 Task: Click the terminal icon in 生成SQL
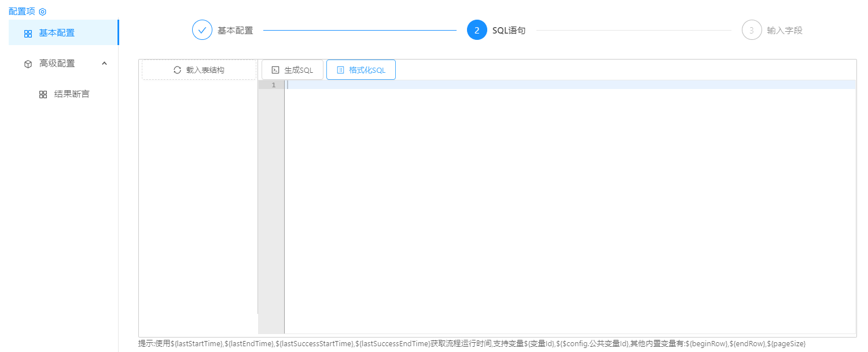coord(275,70)
